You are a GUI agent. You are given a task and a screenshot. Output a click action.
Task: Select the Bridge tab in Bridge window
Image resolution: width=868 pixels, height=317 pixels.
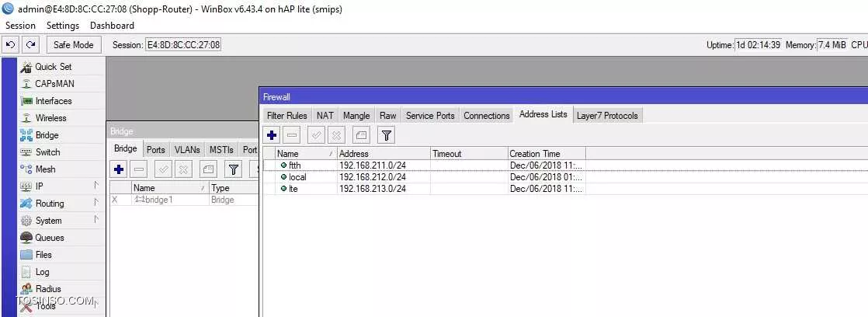125,148
